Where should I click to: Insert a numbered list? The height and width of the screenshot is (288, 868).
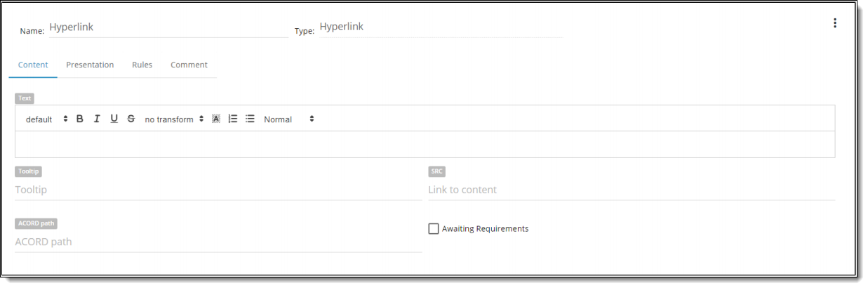click(x=233, y=119)
